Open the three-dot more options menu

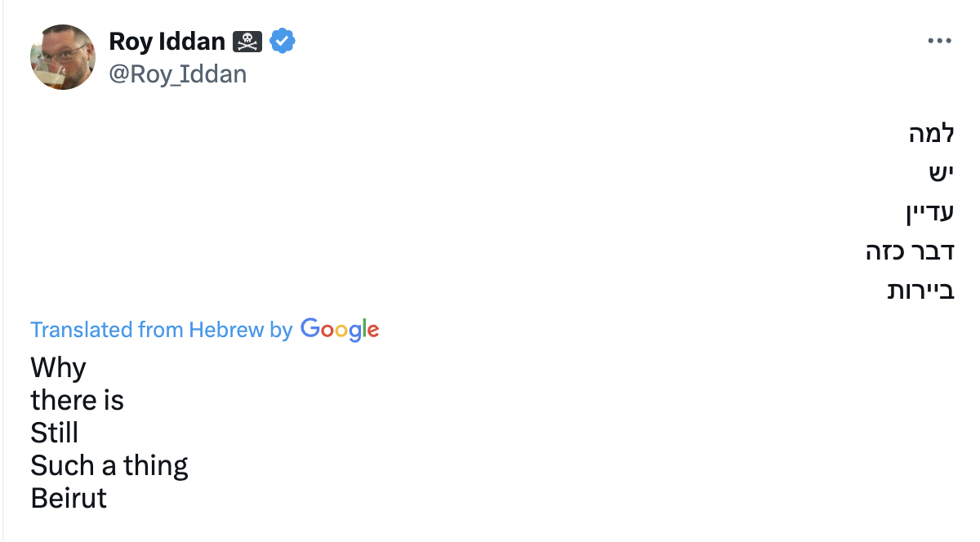[x=940, y=41]
